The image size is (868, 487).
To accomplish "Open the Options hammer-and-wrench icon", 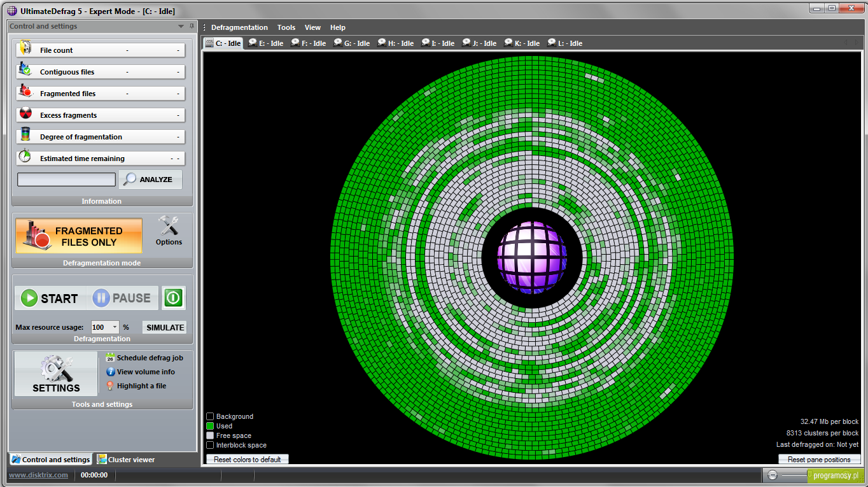I will [x=169, y=226].
